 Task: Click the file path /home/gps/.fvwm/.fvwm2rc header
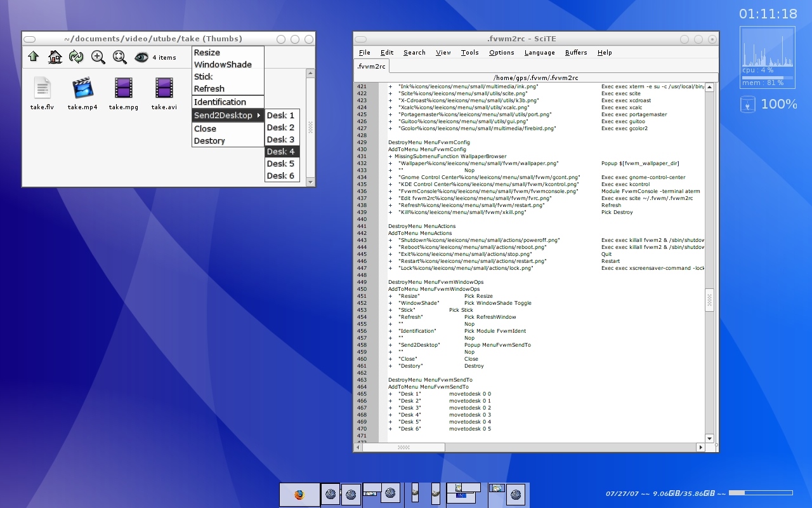click(536, 77)
